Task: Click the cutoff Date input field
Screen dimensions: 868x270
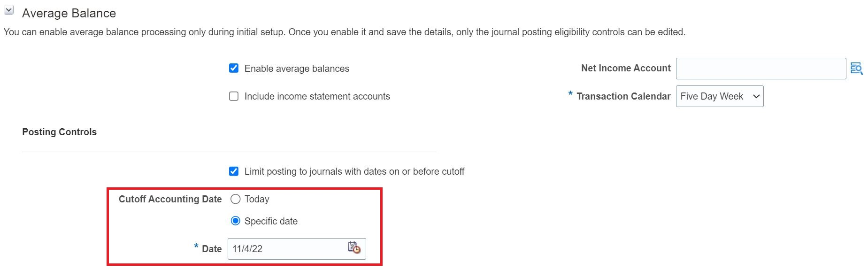Action: pyautogui.click(x=286, y=249)
